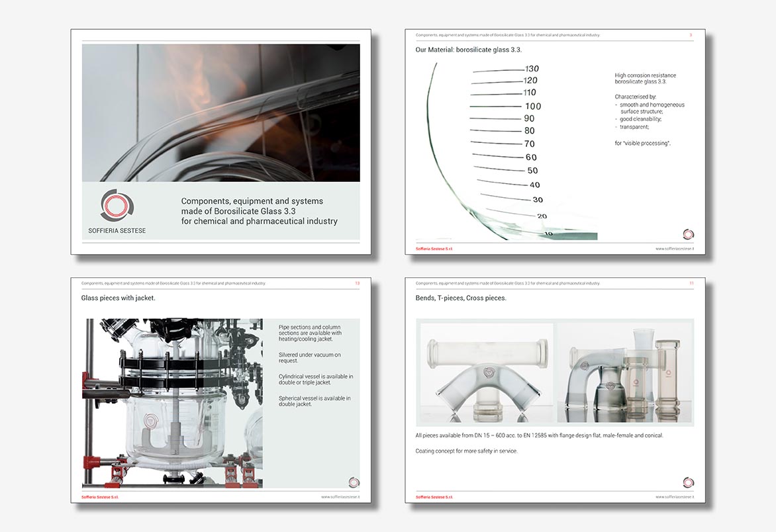Click the Soffieria Sestese logo on the cover slide
The width and height of the screenshot is (776, 532).
(117, 204)
